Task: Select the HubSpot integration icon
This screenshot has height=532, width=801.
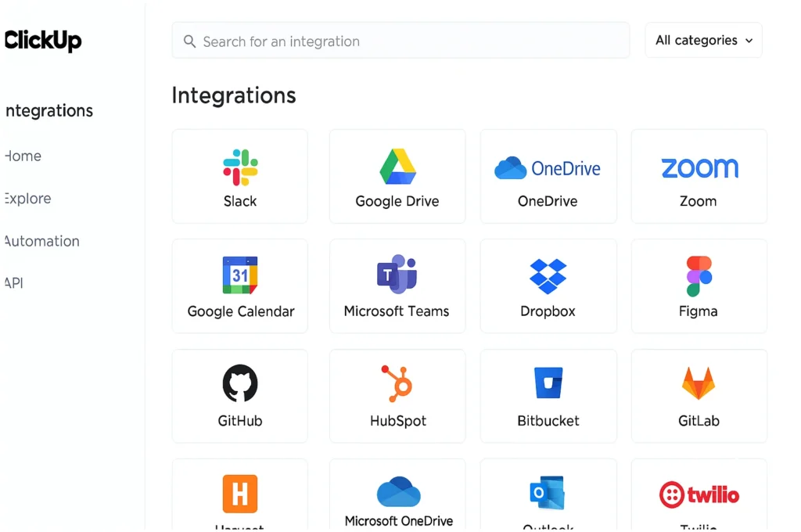Action: click(397, 384)
